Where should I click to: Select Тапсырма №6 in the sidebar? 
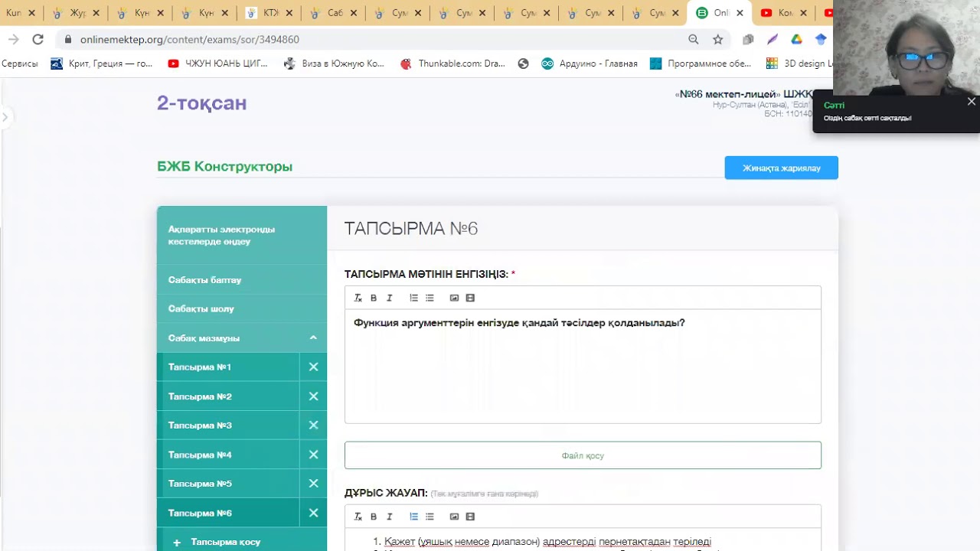pos(228,513)
